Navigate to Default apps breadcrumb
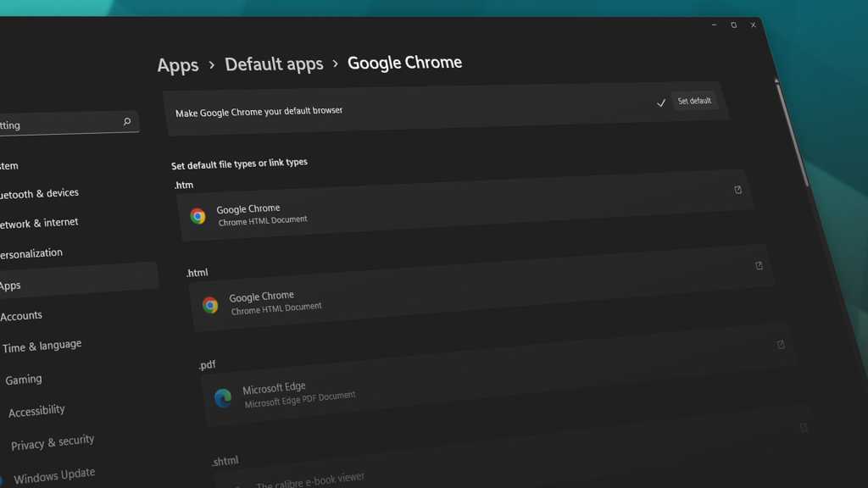 (x=274, y=64)
